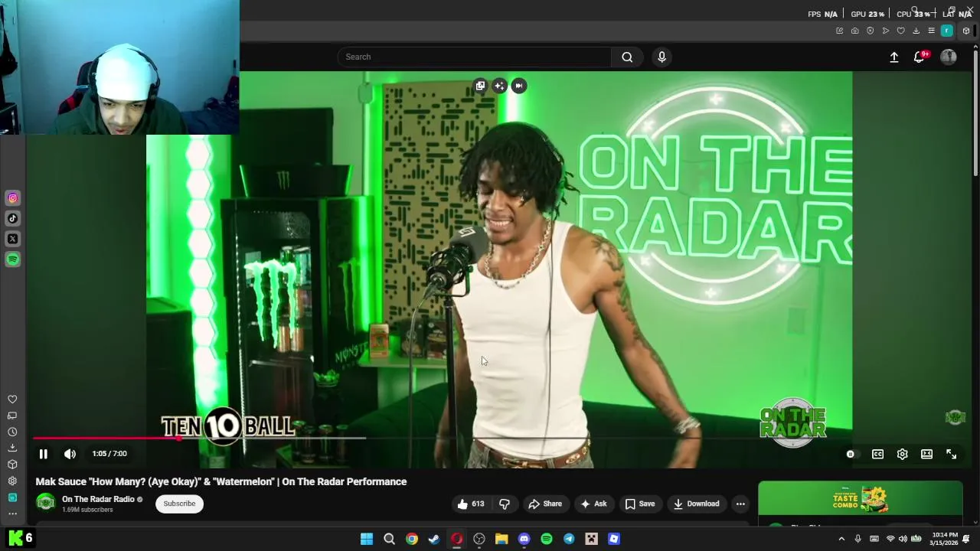Open the extensions cube in toolbar
The image size is (980, 551).
point(965,31)
